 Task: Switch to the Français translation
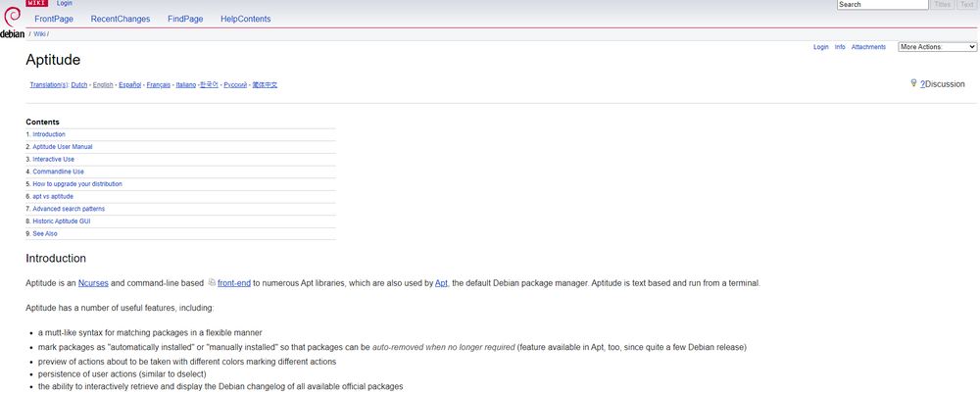[159, 85]
